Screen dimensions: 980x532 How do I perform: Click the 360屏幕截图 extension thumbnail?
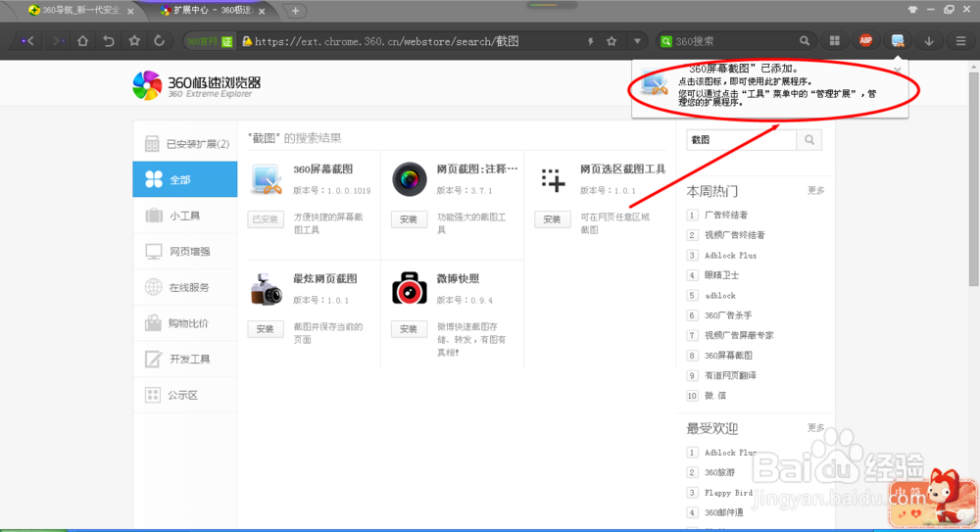pos(267,180)
